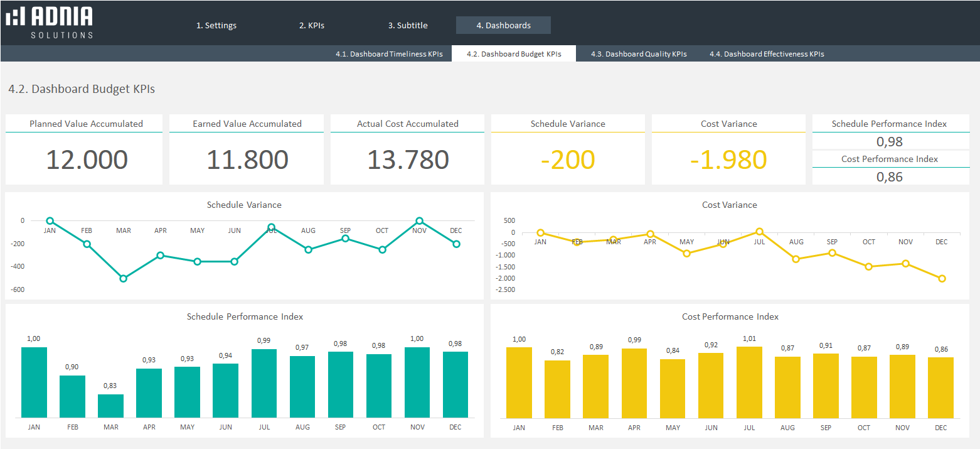Select the JUL bar in Cost Performance Index

pos(749,382)
